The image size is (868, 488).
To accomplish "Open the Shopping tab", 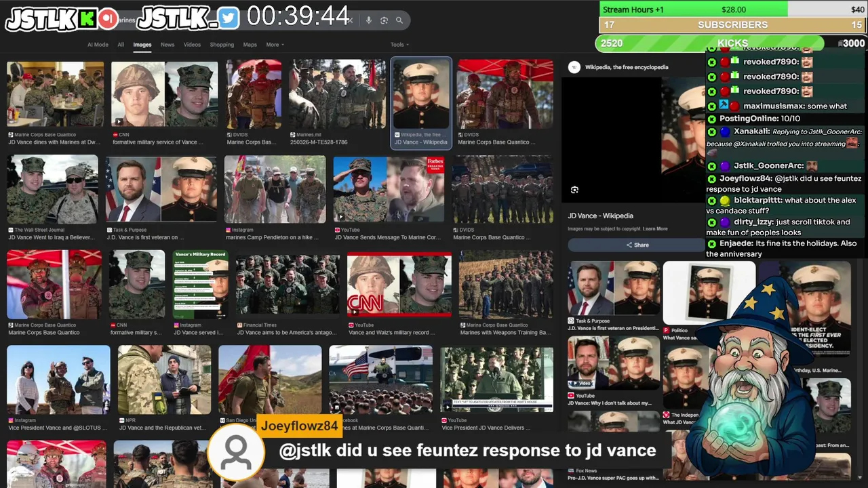I will (x=222, y=45).
